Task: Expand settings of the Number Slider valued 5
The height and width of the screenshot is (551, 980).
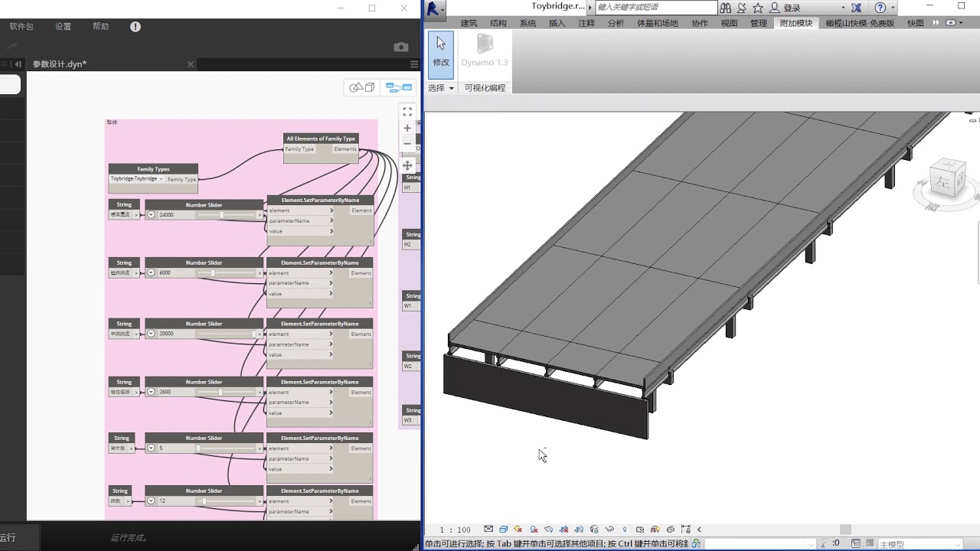Action: (x=151, y=448)
